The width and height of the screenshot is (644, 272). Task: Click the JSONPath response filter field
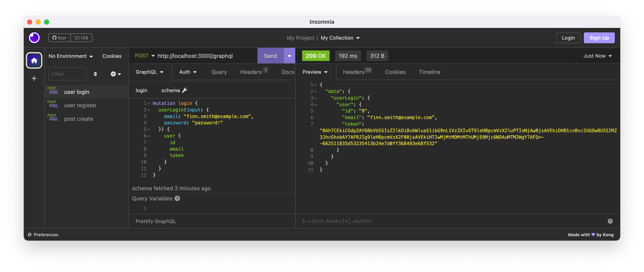[x=452, y=221]
